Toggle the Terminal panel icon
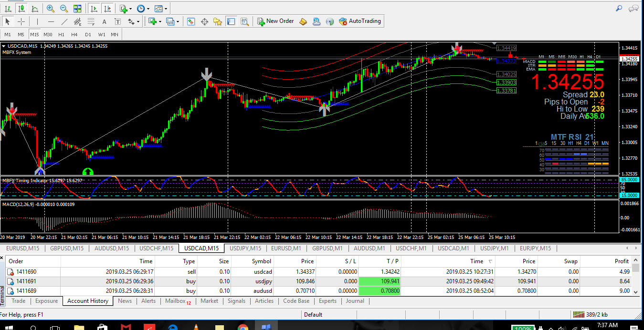The width and height of the screenshot is (644, 330). click(x=231, y=21)
